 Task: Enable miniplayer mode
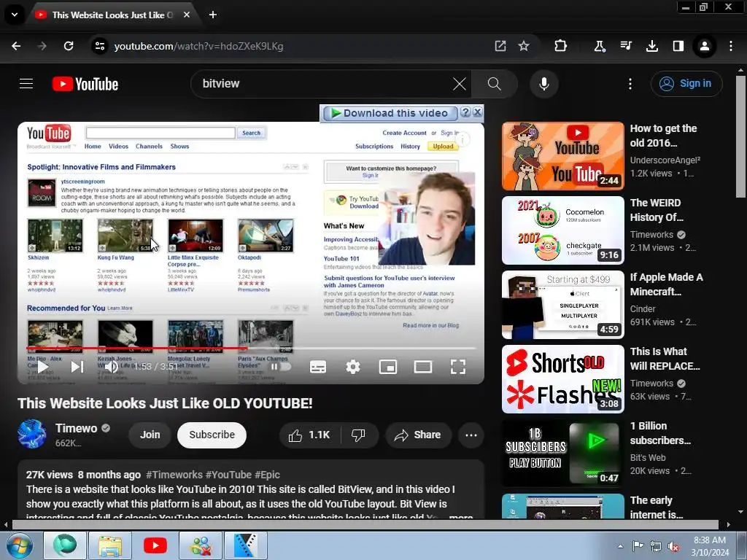(388, 367)
